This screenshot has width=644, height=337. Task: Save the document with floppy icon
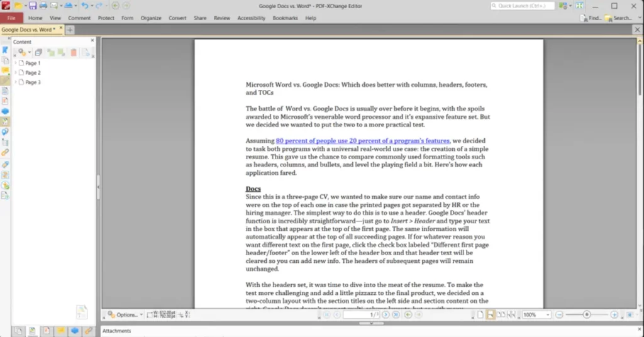coord(33,6)
